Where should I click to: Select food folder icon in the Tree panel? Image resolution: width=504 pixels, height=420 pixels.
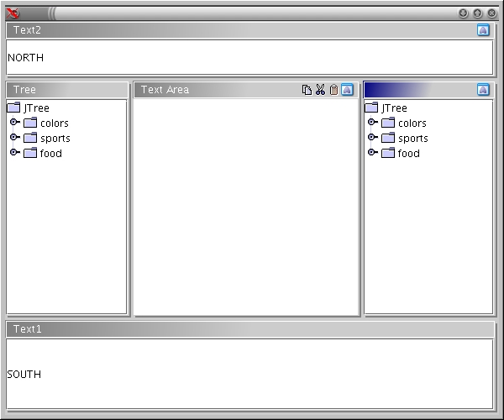pyautogui.click(x=30, y=153)
